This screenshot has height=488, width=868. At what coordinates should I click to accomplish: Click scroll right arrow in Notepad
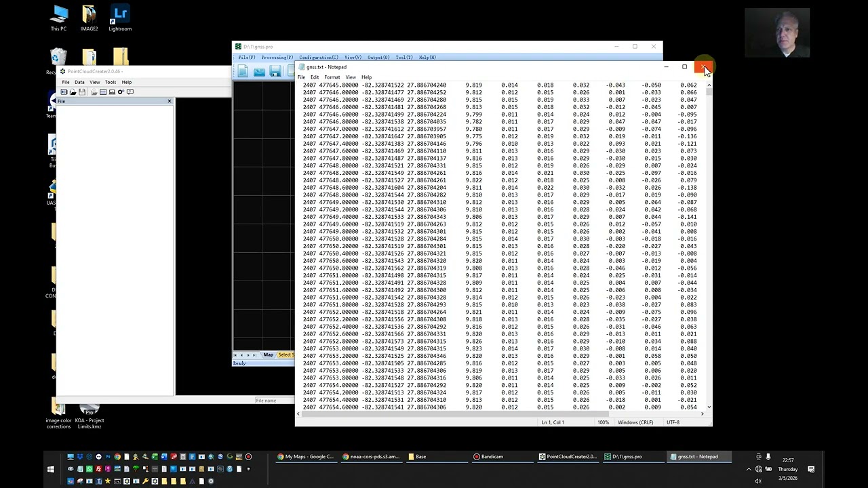[x=702, y=413]
